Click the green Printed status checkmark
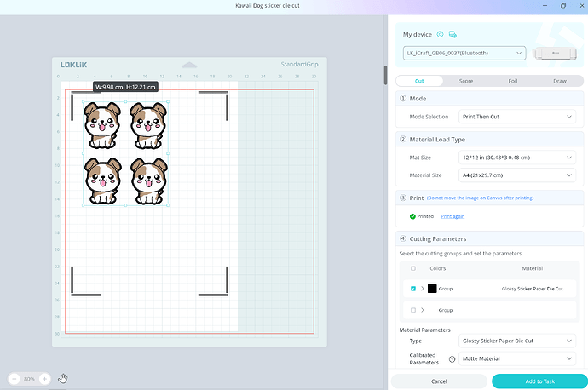 [x=413, y=216]
